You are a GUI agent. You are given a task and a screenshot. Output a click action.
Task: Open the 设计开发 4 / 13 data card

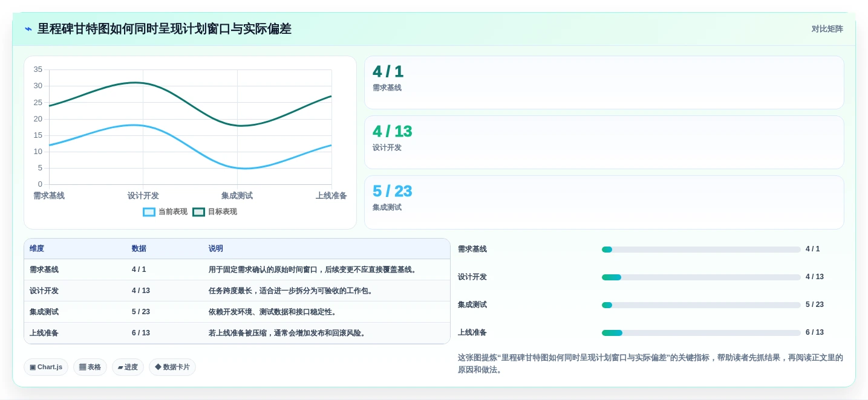pos(604,143)
